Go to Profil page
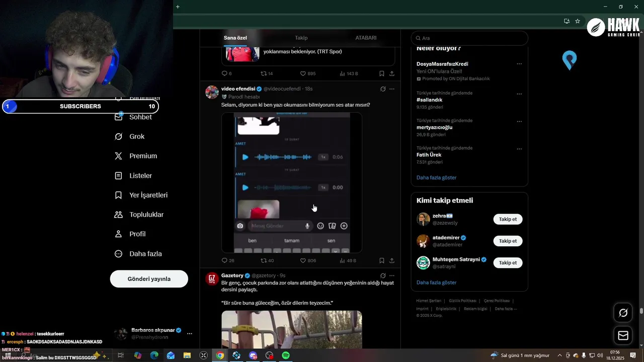 pos(130,234)
